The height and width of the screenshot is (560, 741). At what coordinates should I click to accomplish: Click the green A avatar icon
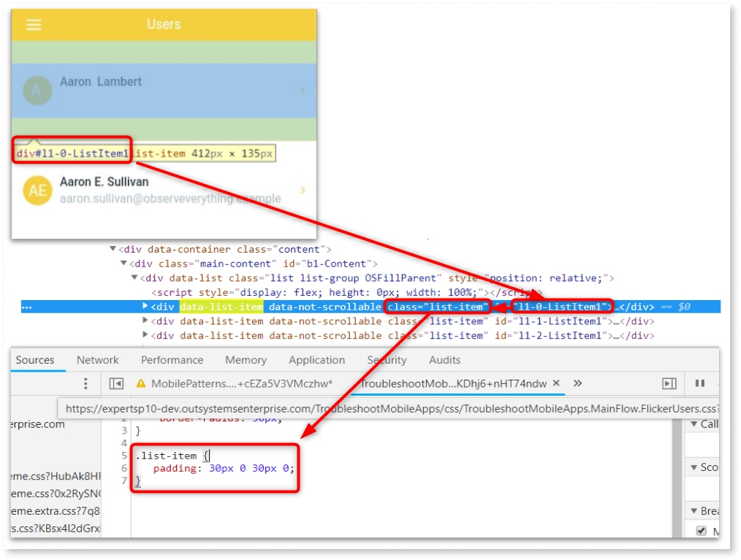(37, 89)
